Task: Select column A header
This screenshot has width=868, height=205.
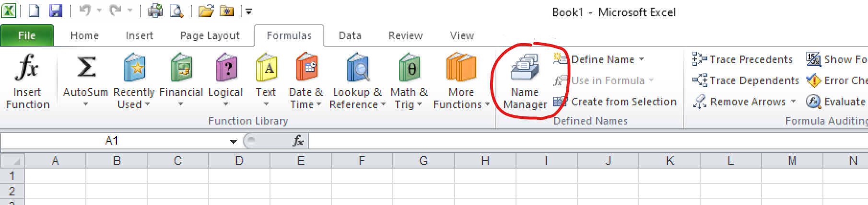Action: pos(55,161)
